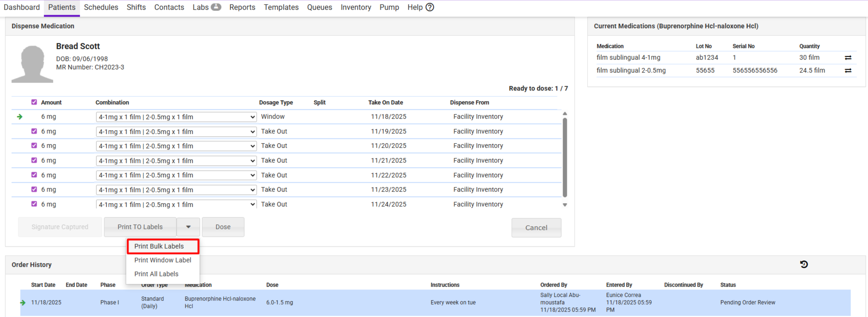The height and width of the screenshot is (317, 868).
Task: Click the Bread Scott patient avatar
Action: (x=32, y=64)
